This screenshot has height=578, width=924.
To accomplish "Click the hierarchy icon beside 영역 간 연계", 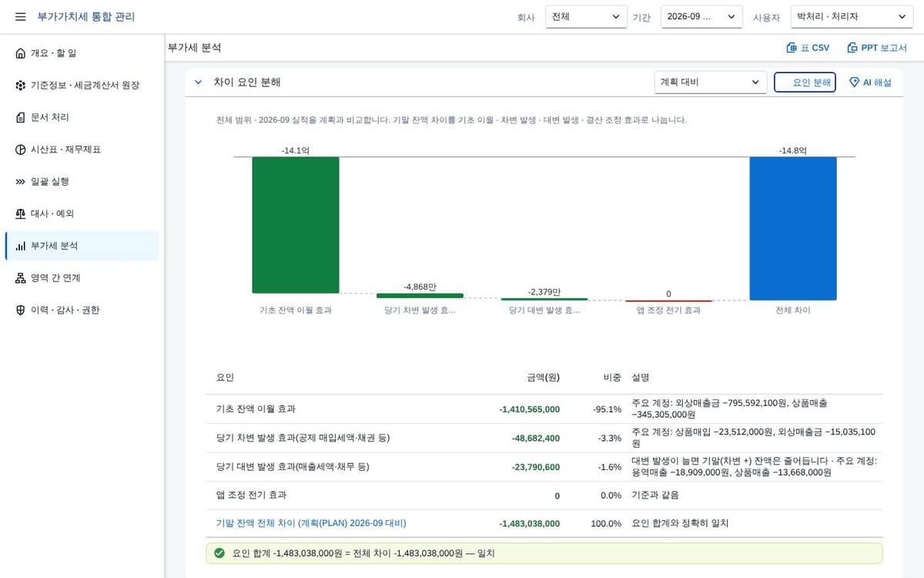I will click(x=20, y=278).
